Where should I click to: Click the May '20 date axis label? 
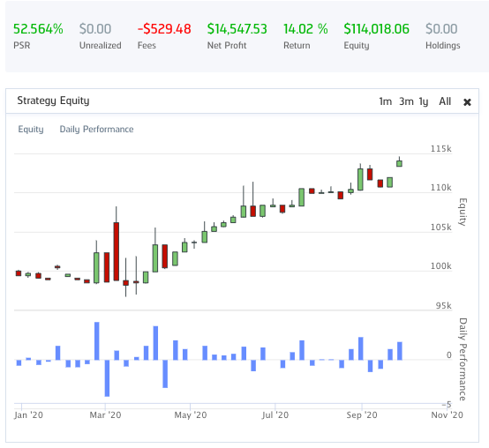[x=191, y=415]
